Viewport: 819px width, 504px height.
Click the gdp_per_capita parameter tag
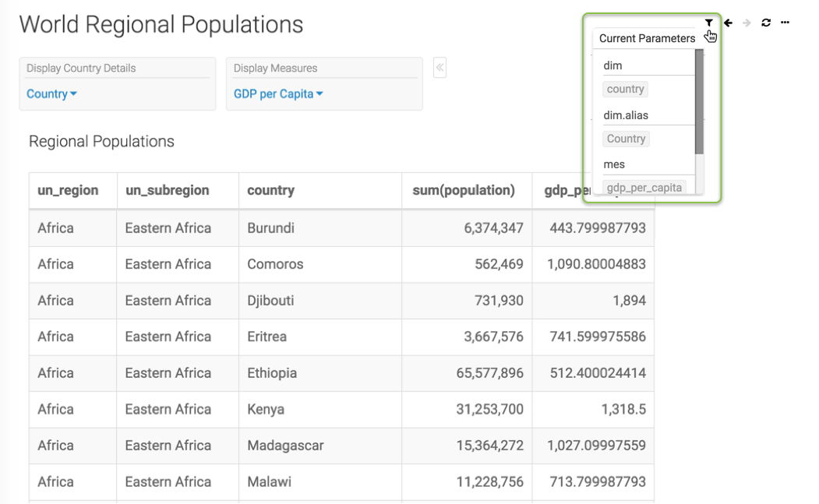tap(644, 187)
